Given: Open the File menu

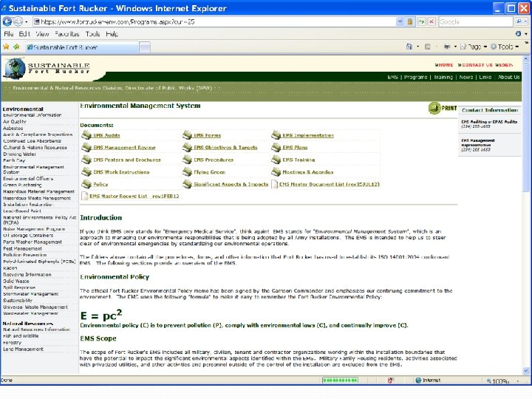Looking at the screenshot, I should tap(8, 34).
